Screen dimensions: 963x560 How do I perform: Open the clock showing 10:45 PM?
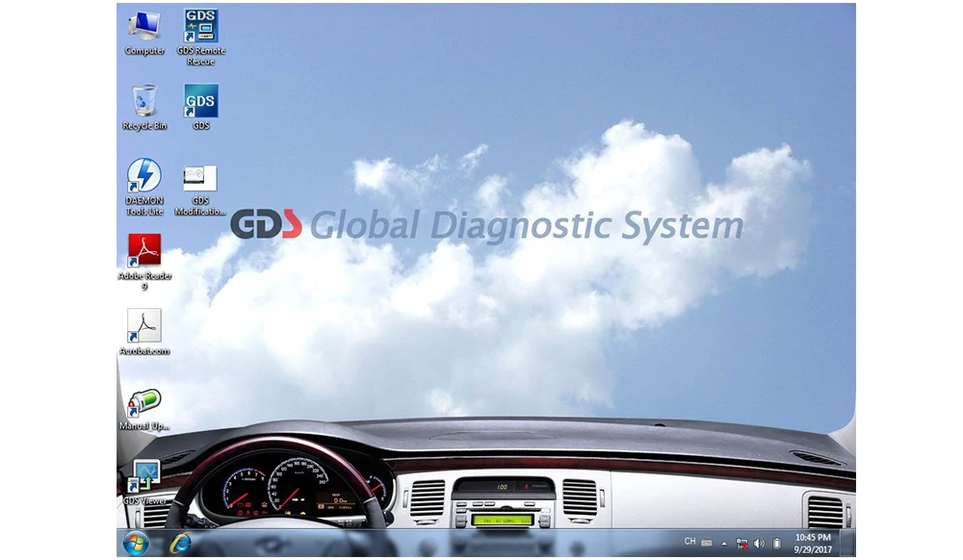[x=813, y=544]
